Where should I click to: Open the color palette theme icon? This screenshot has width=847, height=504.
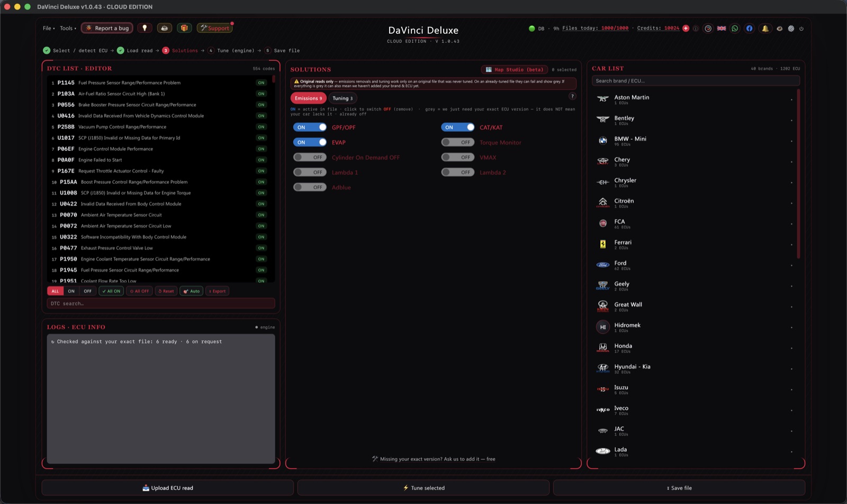(x=708, y=29)
